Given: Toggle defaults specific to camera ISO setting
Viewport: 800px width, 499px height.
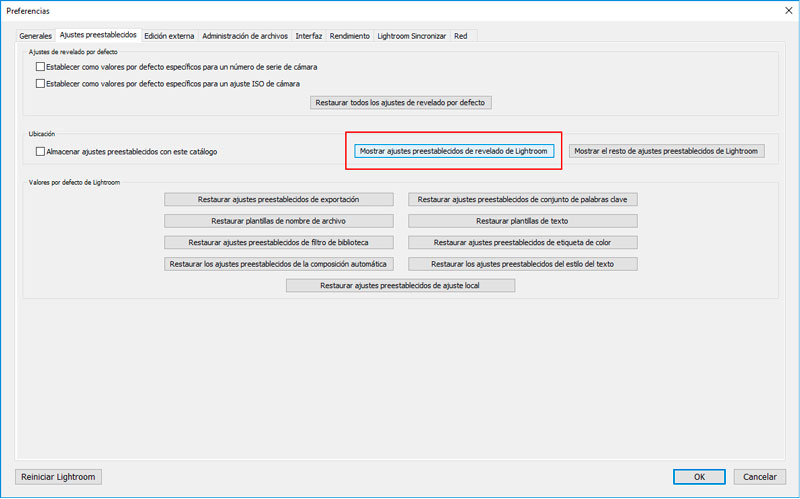Looking at the screenshot, I should pos(40,84).
